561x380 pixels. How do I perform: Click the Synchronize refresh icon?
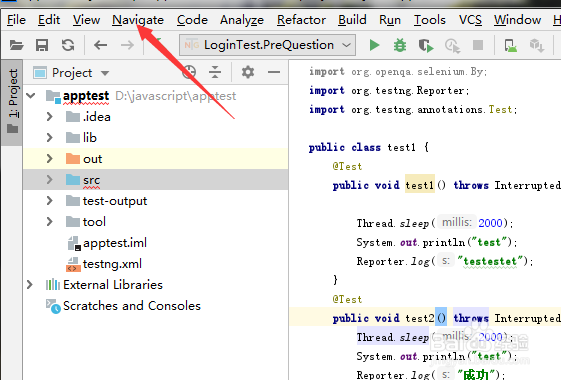click(x=68, y=45)
